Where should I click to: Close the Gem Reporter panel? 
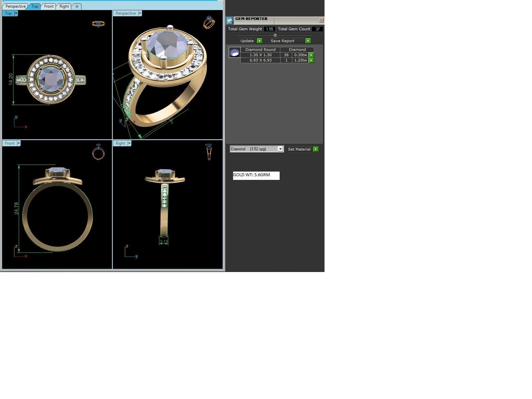point(321,20)
